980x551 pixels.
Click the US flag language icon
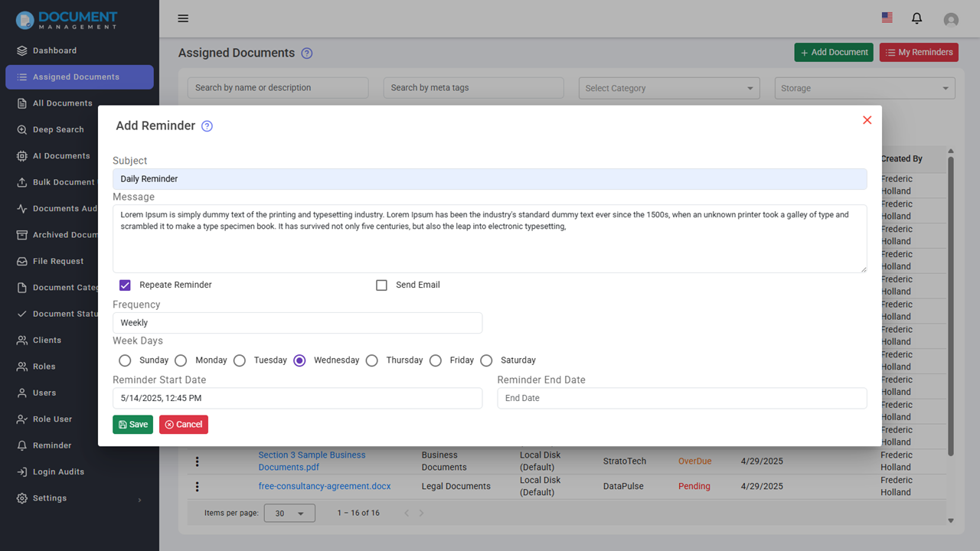click(887, 17)
